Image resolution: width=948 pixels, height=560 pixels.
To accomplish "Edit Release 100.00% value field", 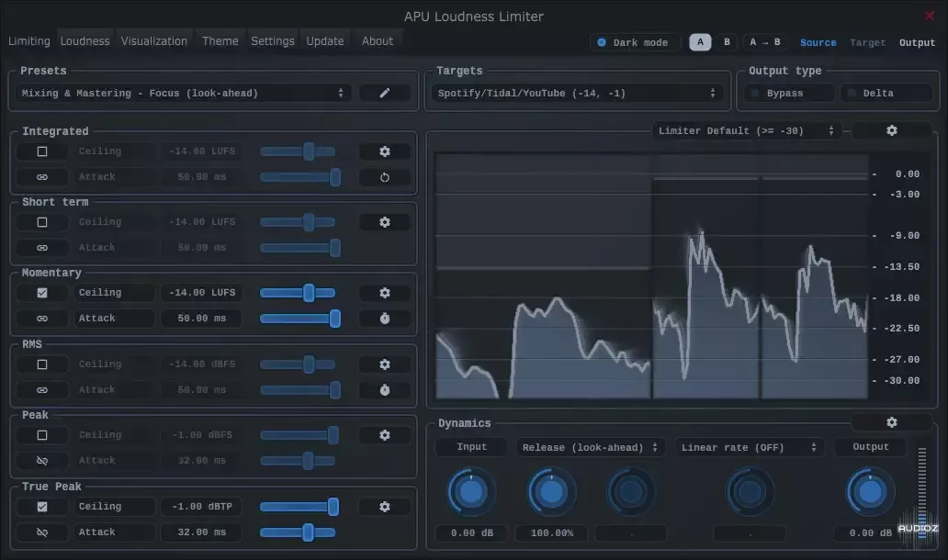I will (x=551, y=533).
